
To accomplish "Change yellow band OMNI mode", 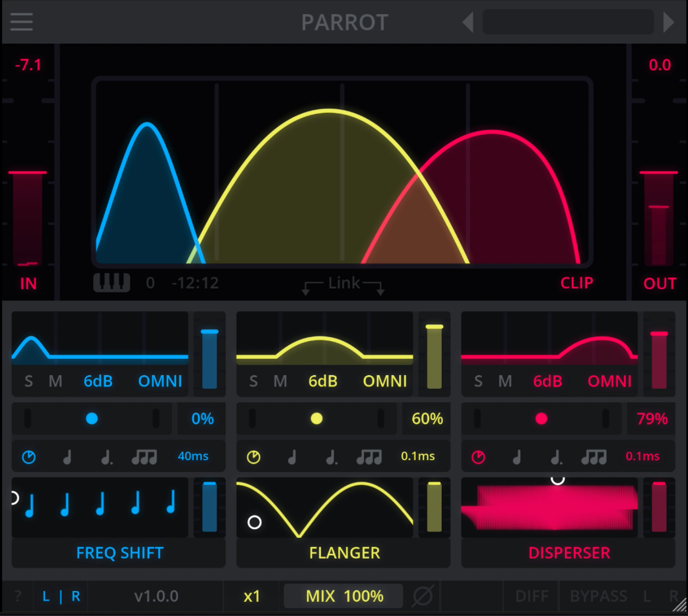I will 385,381.
